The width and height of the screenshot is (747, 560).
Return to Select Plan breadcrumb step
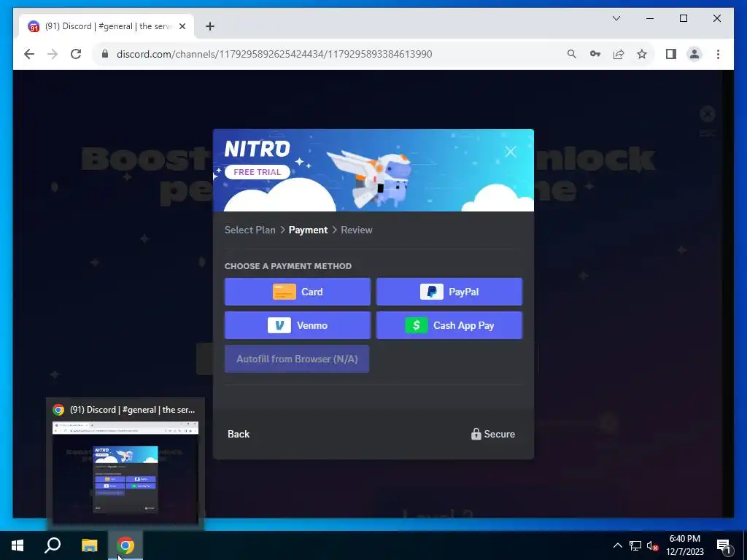[250, 230]
